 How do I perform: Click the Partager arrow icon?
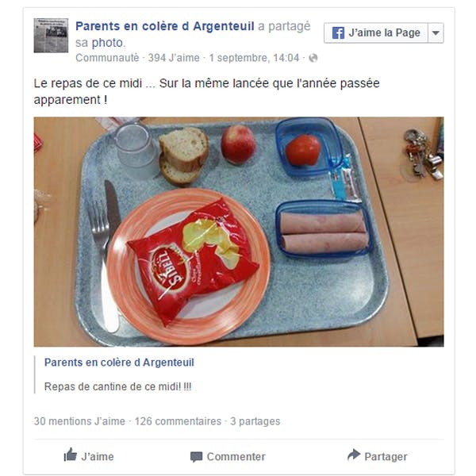point(354,455)
